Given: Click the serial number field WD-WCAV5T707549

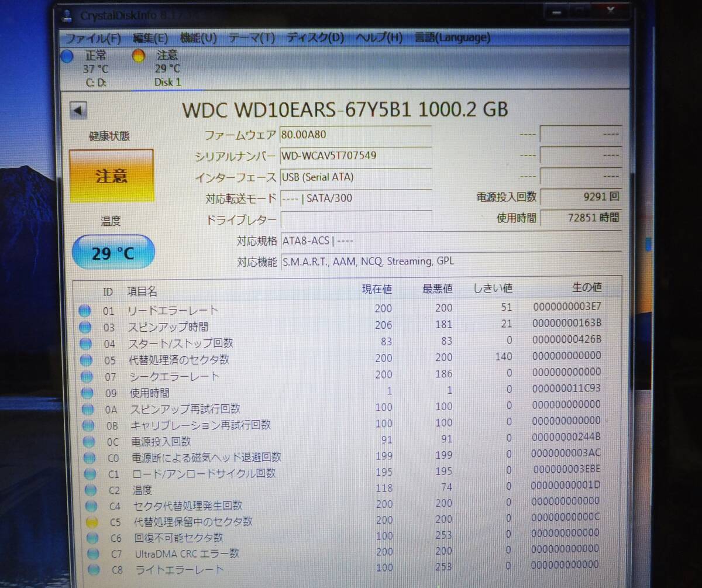Looking at the screenshot, I should pyautogui.click(x=356, y=156).
